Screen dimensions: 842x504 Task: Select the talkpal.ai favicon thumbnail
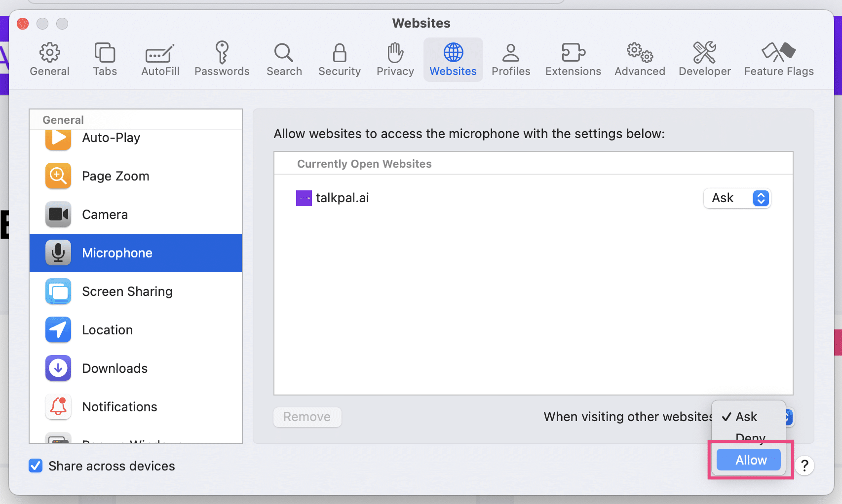point(304,198)
